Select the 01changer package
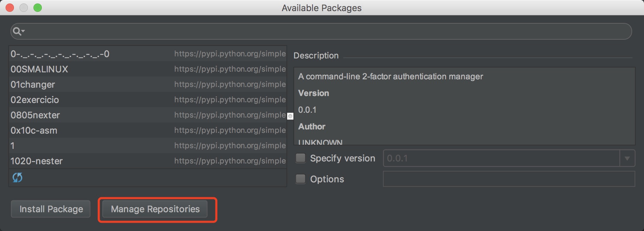This screenshot has height=231, width=644. click(148, 85)
